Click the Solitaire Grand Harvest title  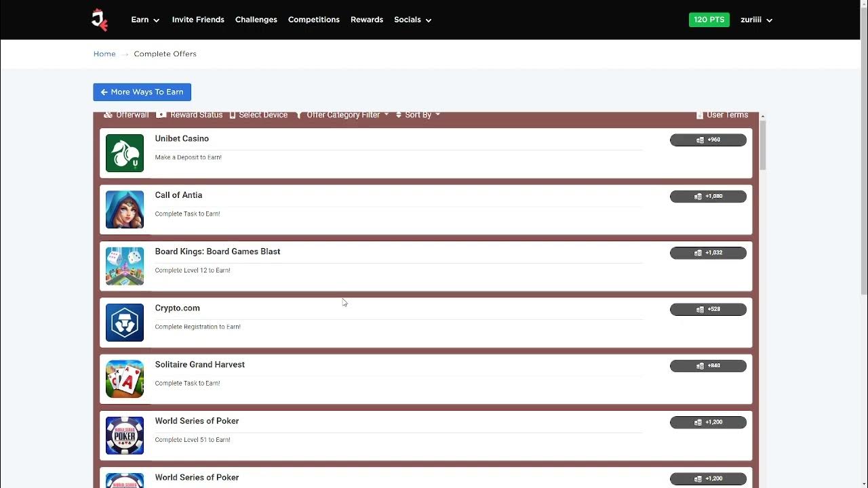200,365
